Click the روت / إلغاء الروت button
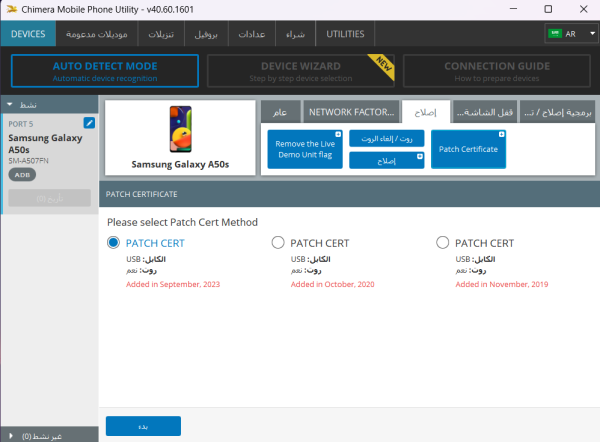 coord(387,139)
